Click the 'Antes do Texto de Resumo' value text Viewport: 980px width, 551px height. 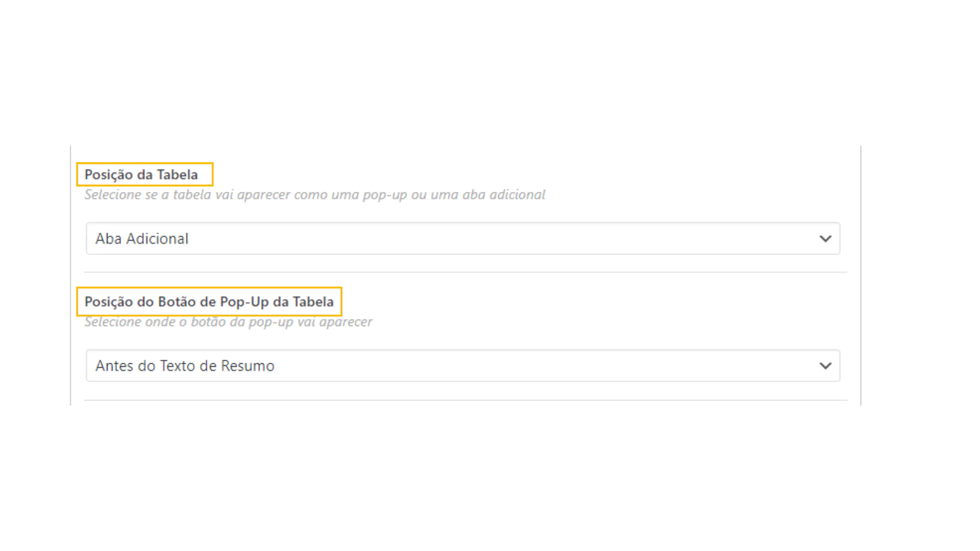tap(185, 366)
